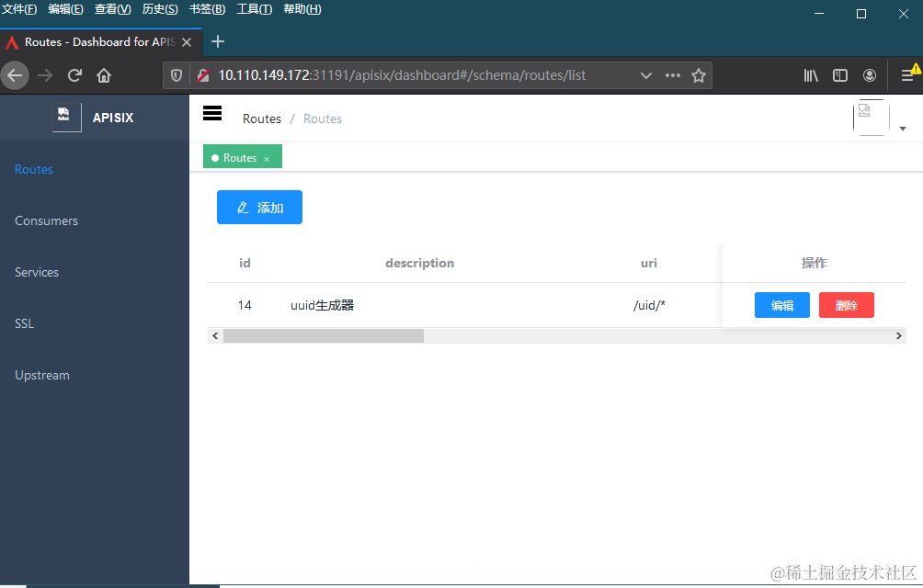Click the 编辑 button for route 14
Image resolution: width=923 pixels, height=588 pixels.
pos(782,305)
